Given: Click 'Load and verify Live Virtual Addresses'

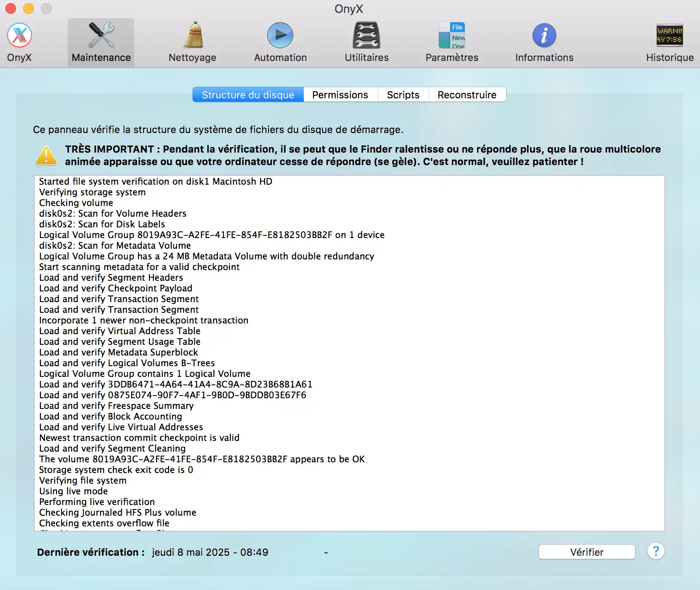Looking at the screenshot, I should (121, 427).
